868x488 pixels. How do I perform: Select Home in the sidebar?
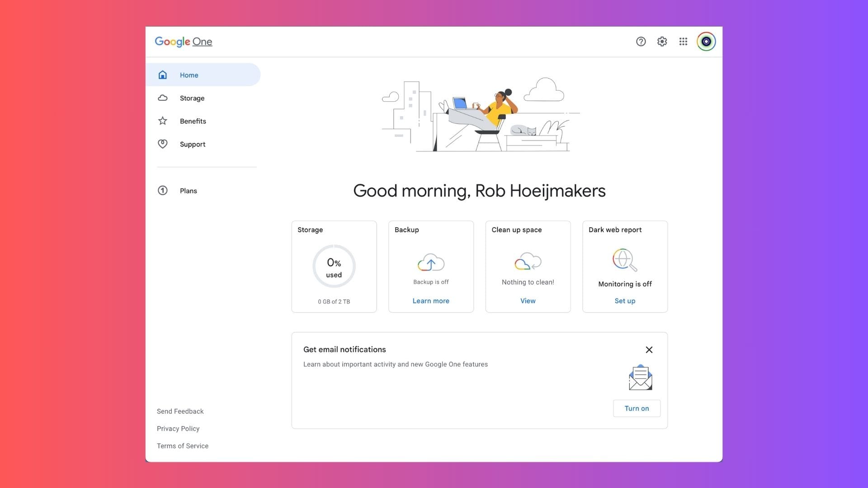189,75
